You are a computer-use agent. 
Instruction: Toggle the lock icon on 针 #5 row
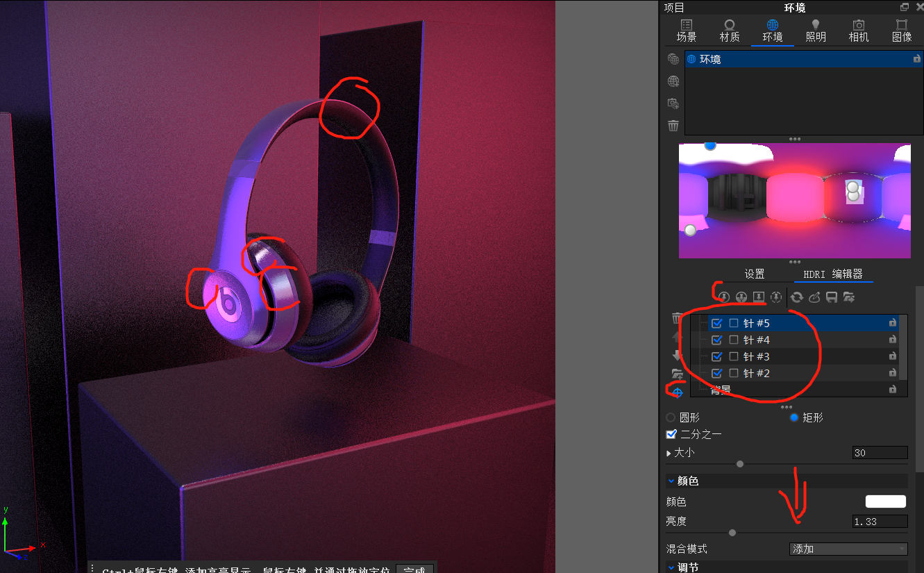pyautogui.click(x=893, y=323)
